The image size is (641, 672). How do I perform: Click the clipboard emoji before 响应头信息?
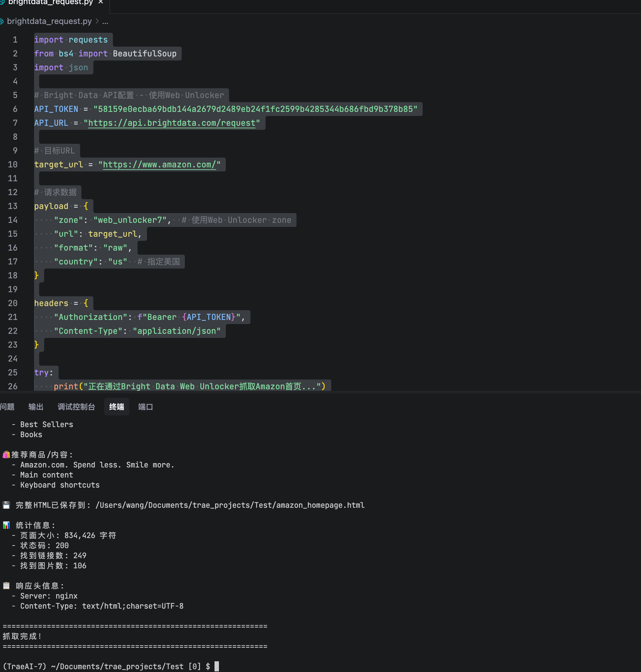(x=6, y=586)
